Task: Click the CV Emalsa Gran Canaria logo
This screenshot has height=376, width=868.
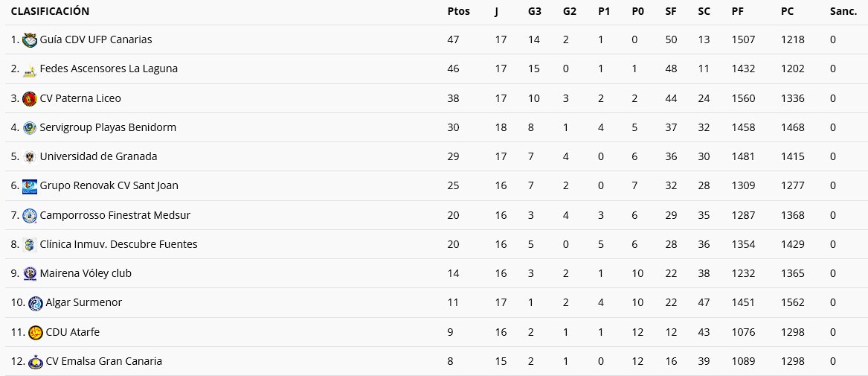Action: [x=36, y=362]
